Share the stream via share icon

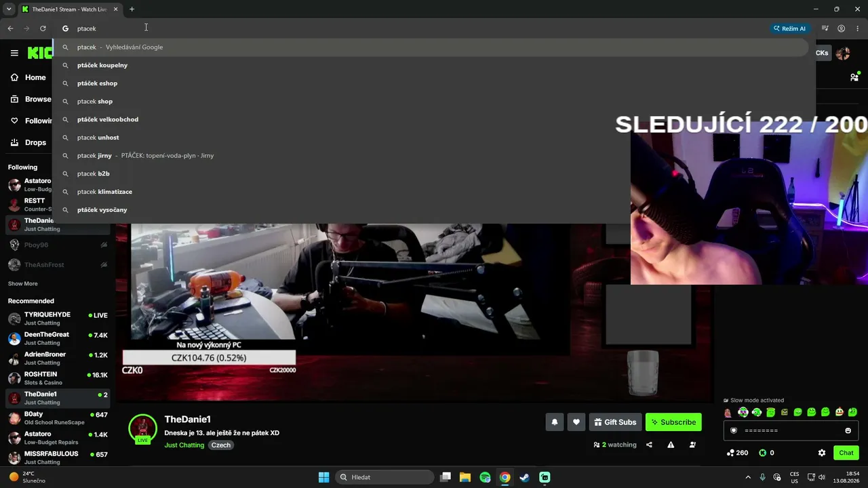click(649, 445)
